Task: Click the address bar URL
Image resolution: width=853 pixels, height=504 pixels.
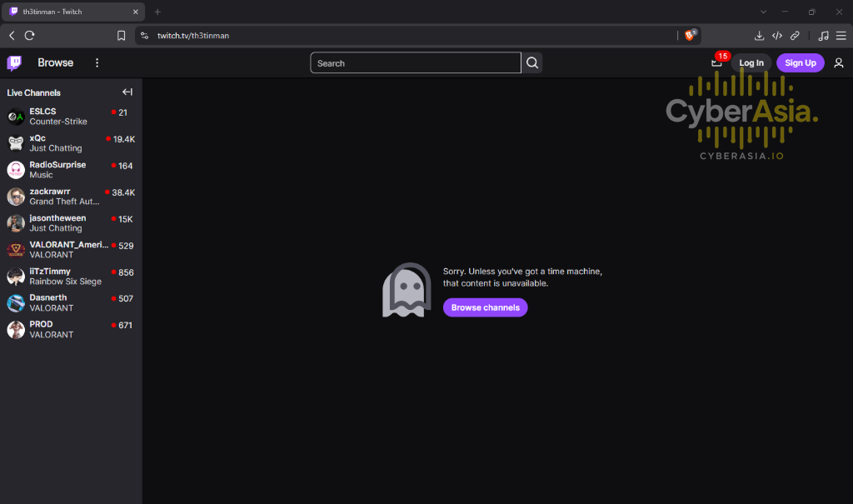Action: point(193,35)
